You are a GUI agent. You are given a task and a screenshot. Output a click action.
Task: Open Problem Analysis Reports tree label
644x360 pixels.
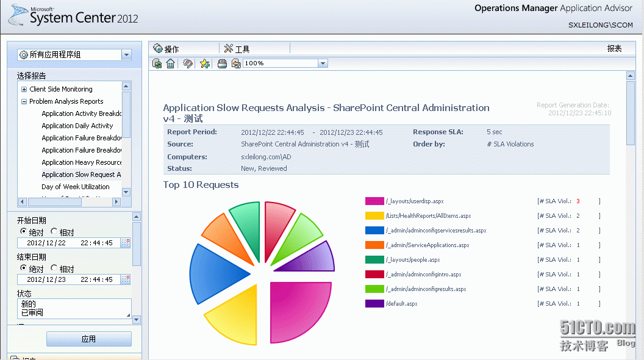tap(66, 101)
